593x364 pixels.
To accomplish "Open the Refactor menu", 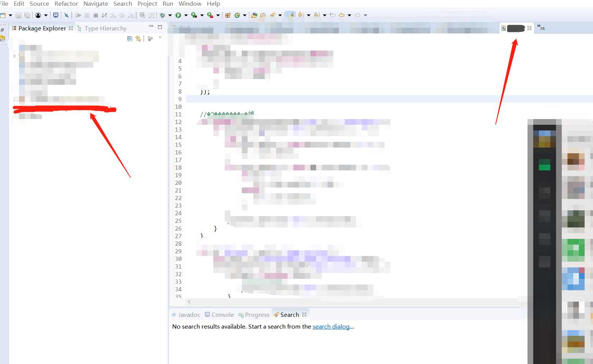I will point(66,3).
